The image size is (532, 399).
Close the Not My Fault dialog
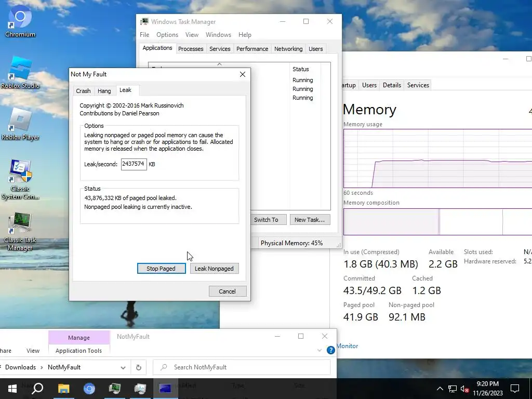pos(242,74)
